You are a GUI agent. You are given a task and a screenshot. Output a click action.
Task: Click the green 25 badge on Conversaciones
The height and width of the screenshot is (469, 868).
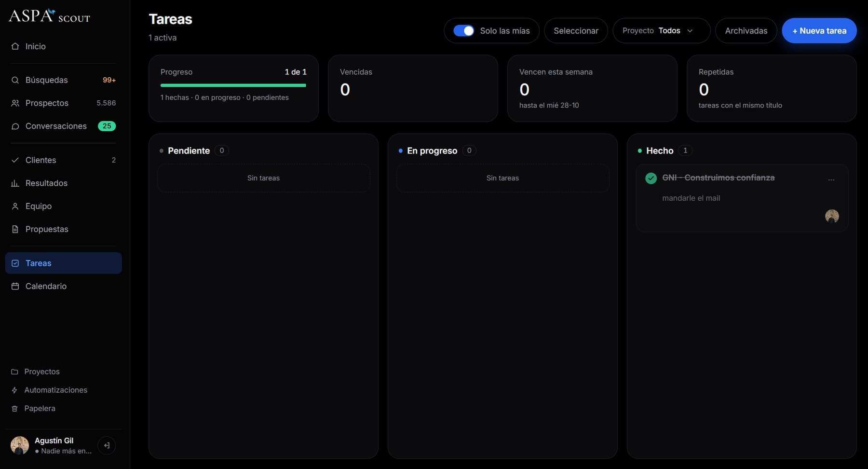[x=107, y=126]
